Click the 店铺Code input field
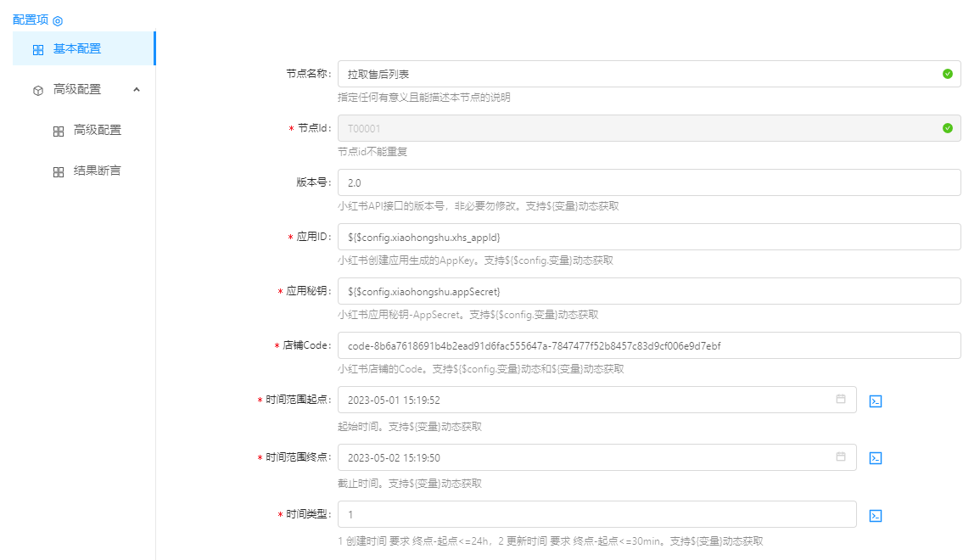Viewport: 980px width, 560px height. click(648, 345)
